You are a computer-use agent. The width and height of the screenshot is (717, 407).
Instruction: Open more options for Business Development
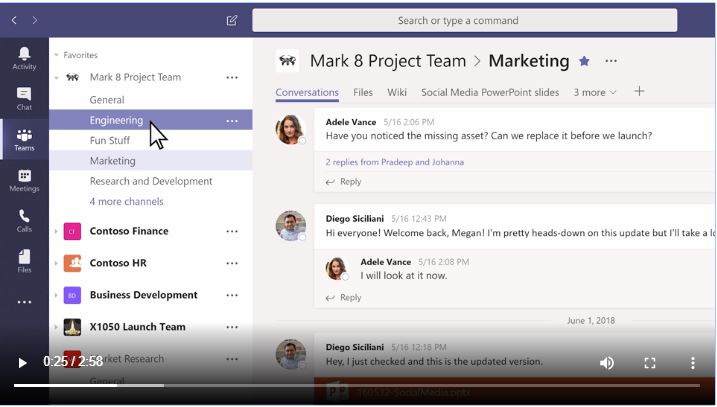[x=232, y=295]
